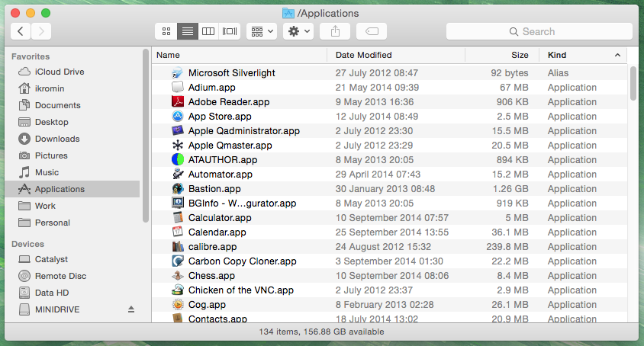The width and height of the screenshot is (644, 346).
Task: Switch to Cover Flow view mode
Action: (x=230, y=31)
